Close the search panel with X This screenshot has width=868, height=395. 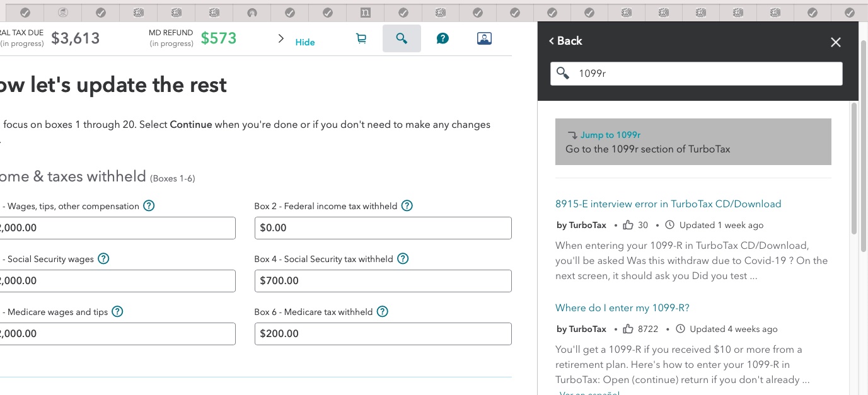pos(835,42)
